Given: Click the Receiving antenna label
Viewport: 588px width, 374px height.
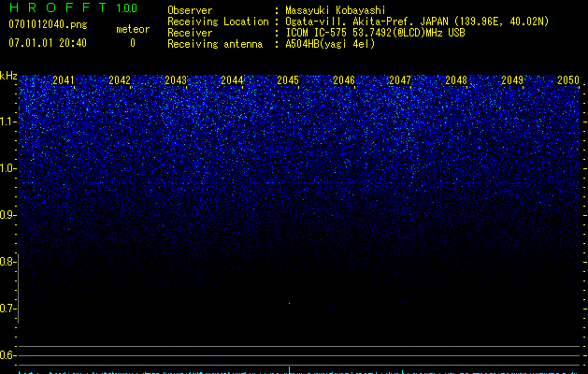Looking at the screenshot, I should [215, 44].
